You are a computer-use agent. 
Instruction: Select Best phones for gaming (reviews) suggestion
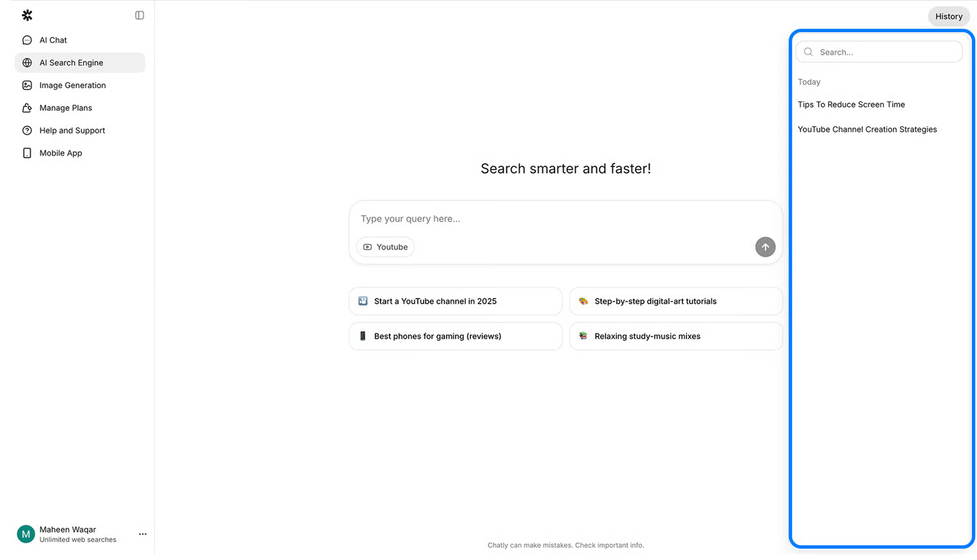coord(456,336)
